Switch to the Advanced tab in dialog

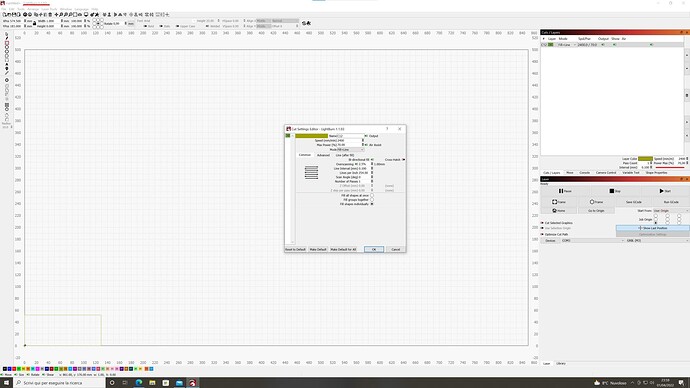click(x=323, y=155)
